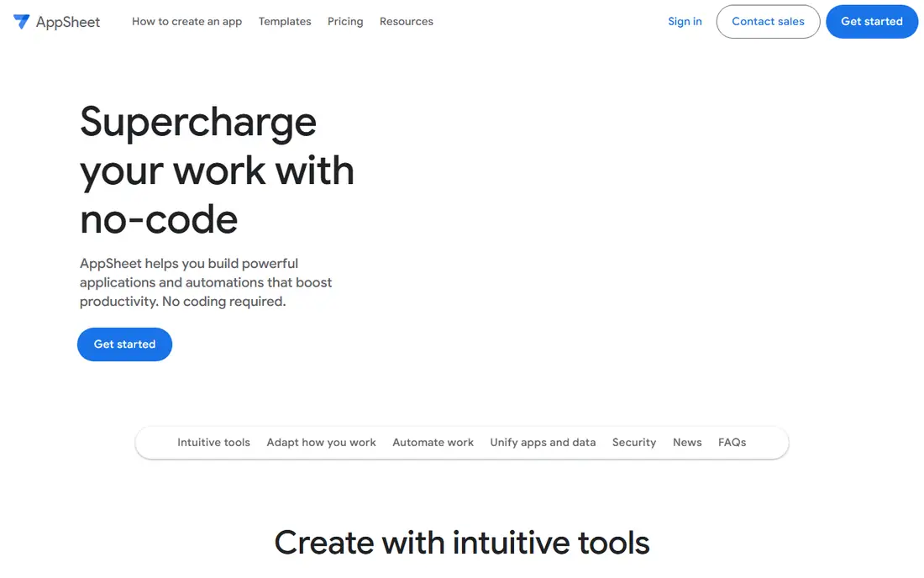Click the 'AppSheet helps you build powerful' paragraph
Image resolution: width=924 pixels, height=578 pixels.
206,282
